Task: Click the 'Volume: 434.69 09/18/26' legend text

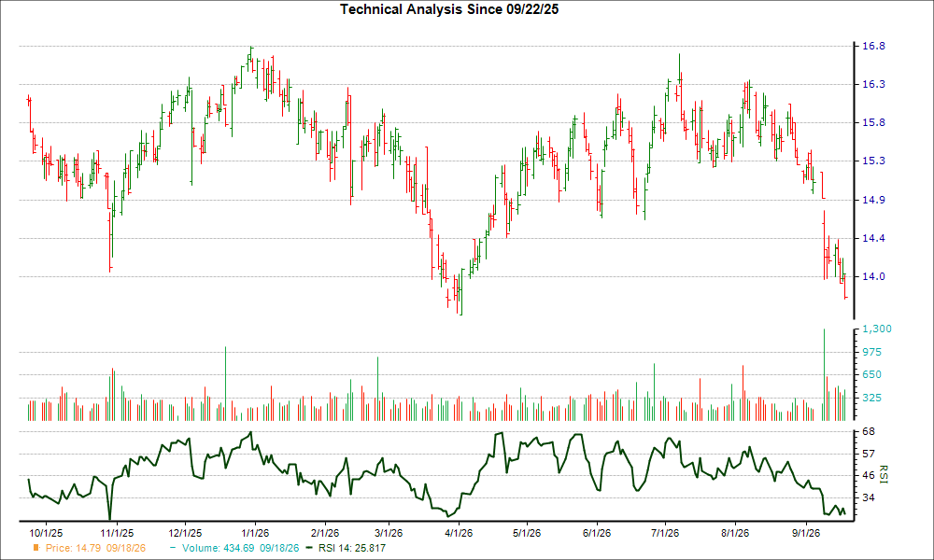Action: (241, 548)
